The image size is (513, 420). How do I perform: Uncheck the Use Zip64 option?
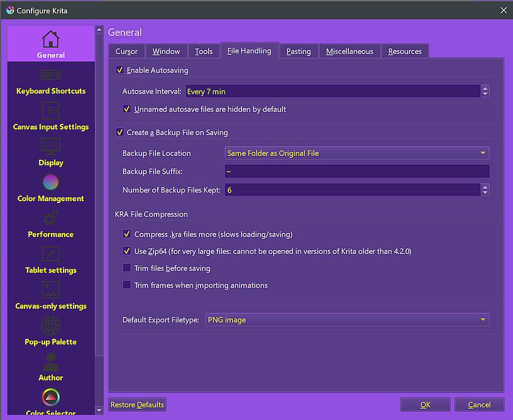click(x=127, y=251)
